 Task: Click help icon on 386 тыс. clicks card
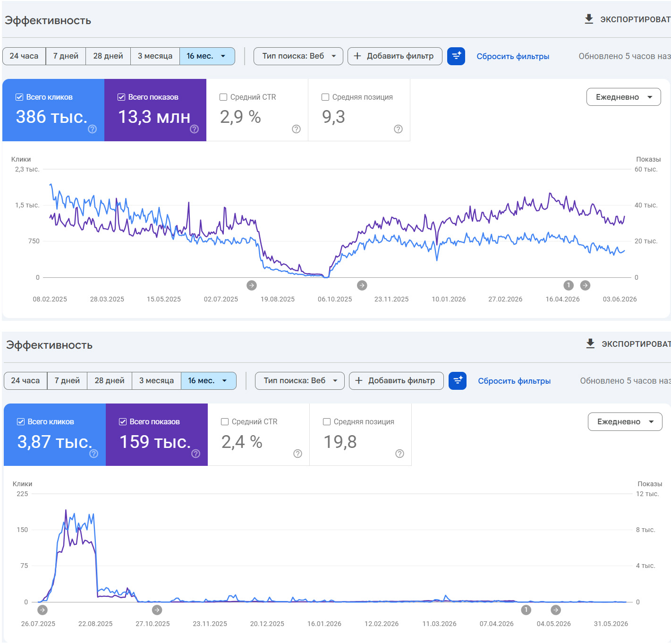(92, 129)
